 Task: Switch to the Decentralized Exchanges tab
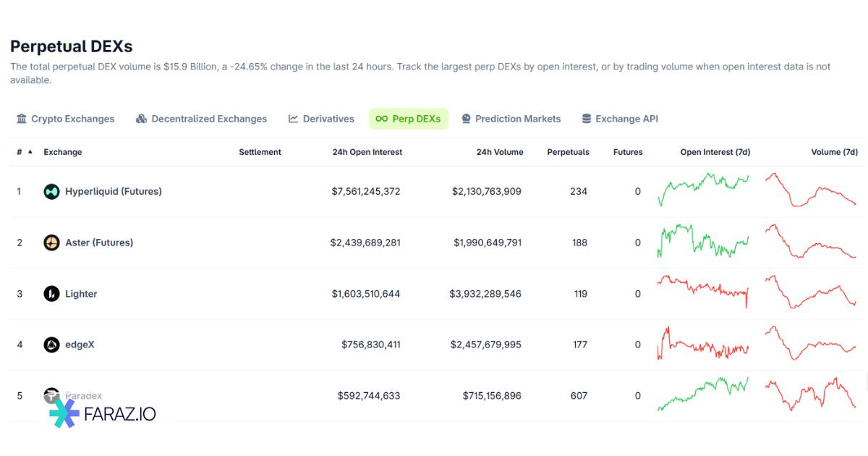[x=201, y=119]
